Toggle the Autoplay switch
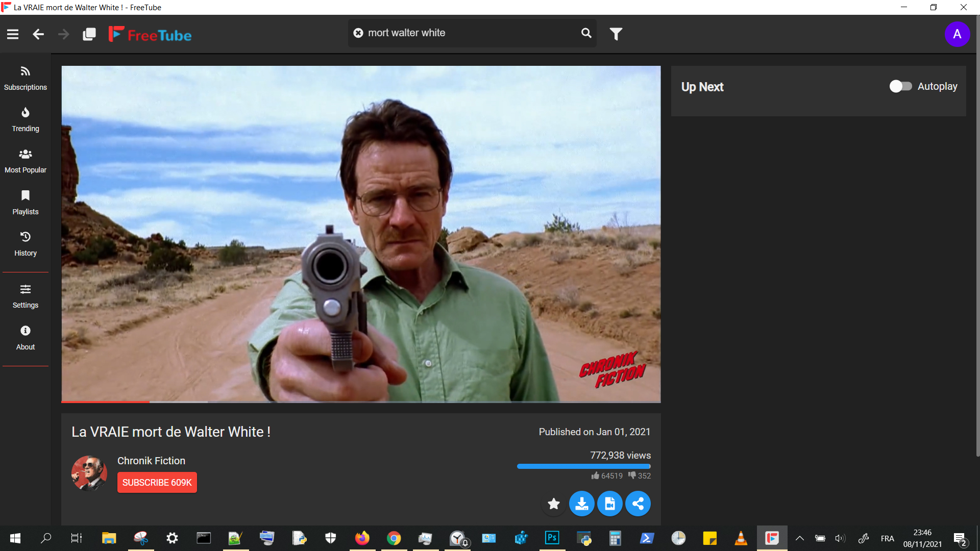This screenshot has height=551, width=980. (900, 86)
